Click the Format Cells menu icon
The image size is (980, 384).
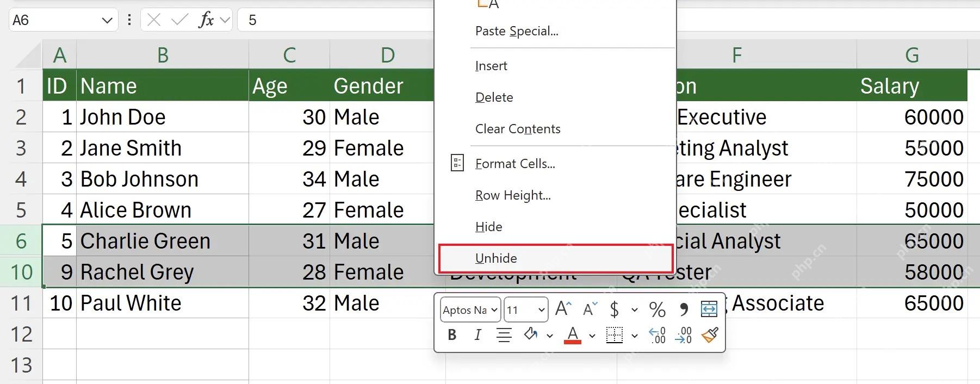tap(457, 163)
